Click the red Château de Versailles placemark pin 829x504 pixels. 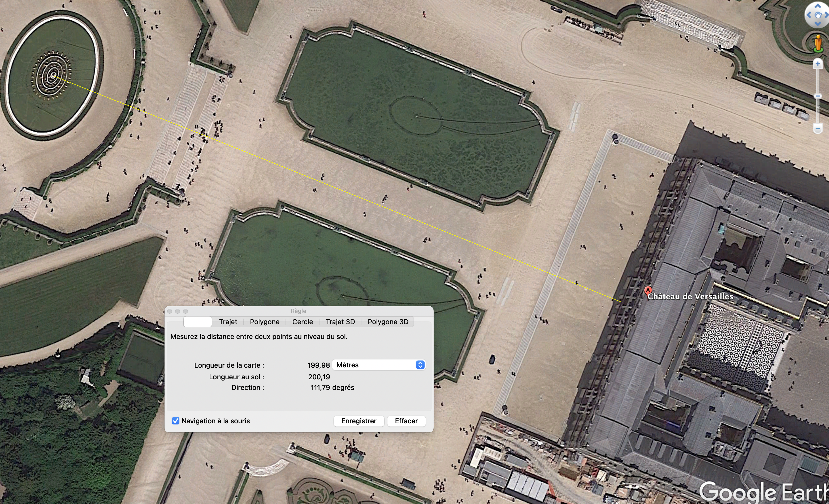pyautogui.click(x=648, y=290)
